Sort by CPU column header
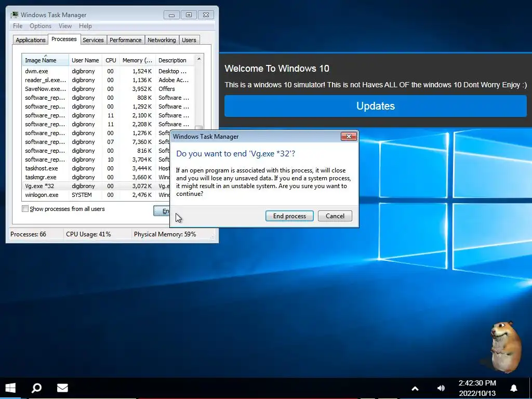 tap(111, 60)
